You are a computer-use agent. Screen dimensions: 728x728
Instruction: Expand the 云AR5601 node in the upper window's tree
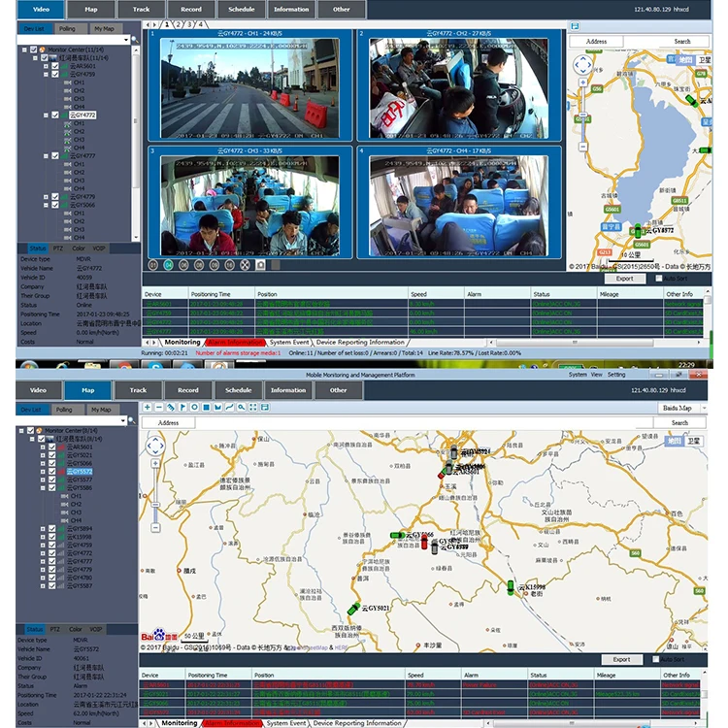tap(46, 66)
